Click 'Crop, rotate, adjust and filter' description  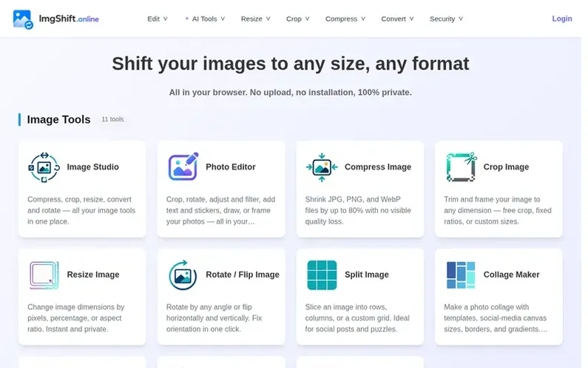[221, 210]
